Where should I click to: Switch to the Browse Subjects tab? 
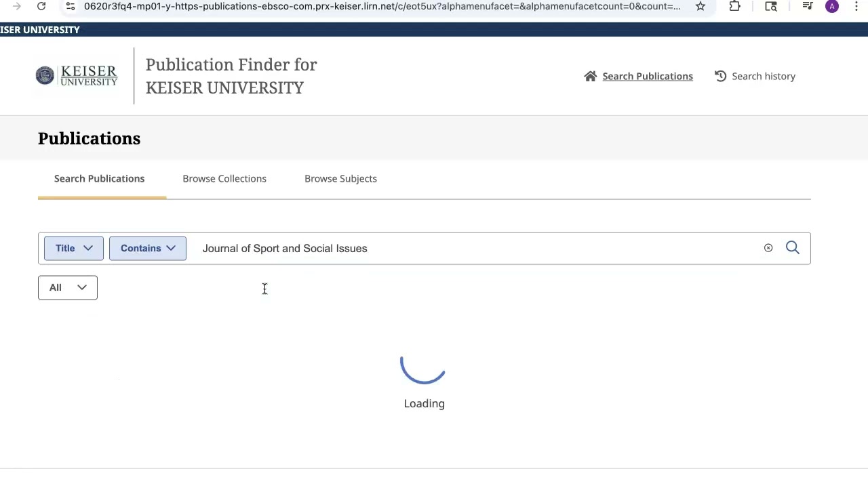tap(340, 178)
